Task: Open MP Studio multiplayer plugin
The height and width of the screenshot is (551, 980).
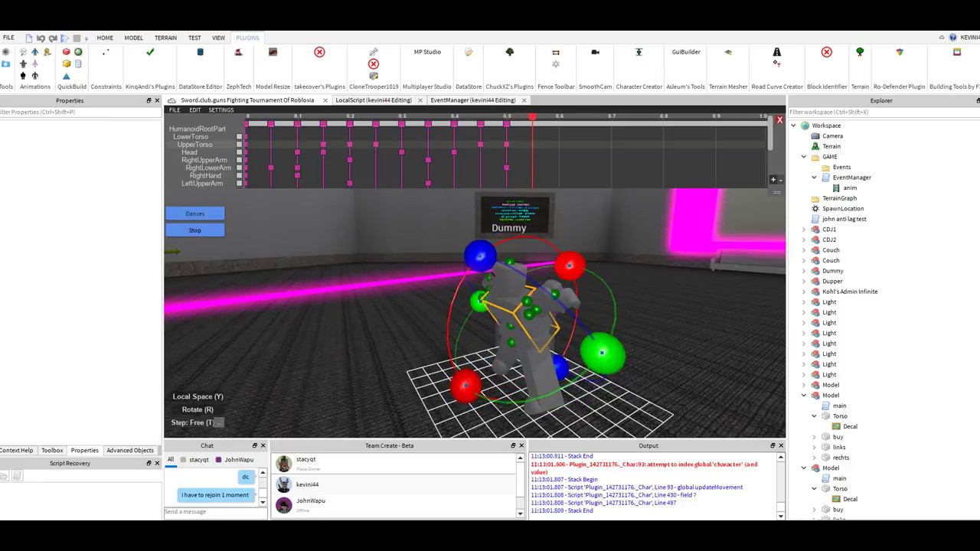Action: [427, 52]
